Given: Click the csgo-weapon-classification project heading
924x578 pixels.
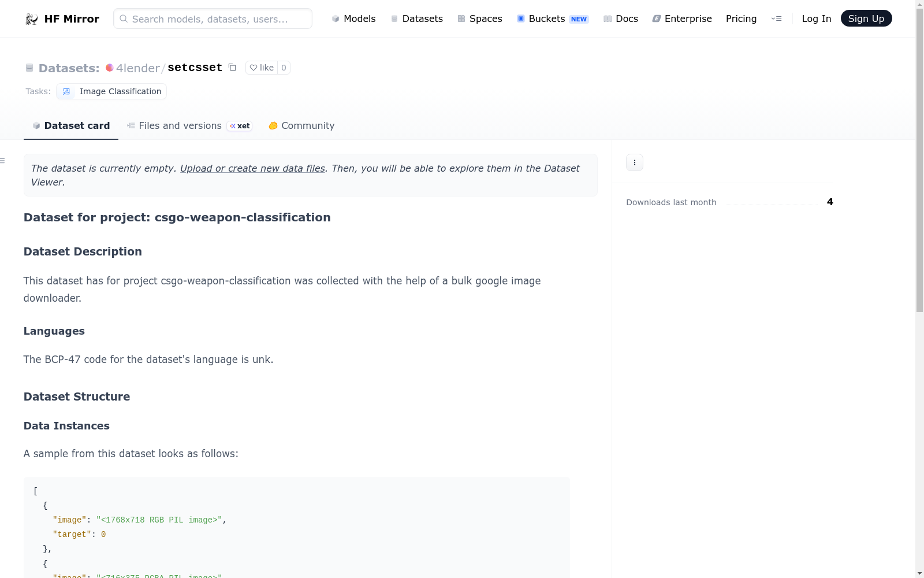Looking at the screenshot, I should pyautogui.click(x=177, y=217).
